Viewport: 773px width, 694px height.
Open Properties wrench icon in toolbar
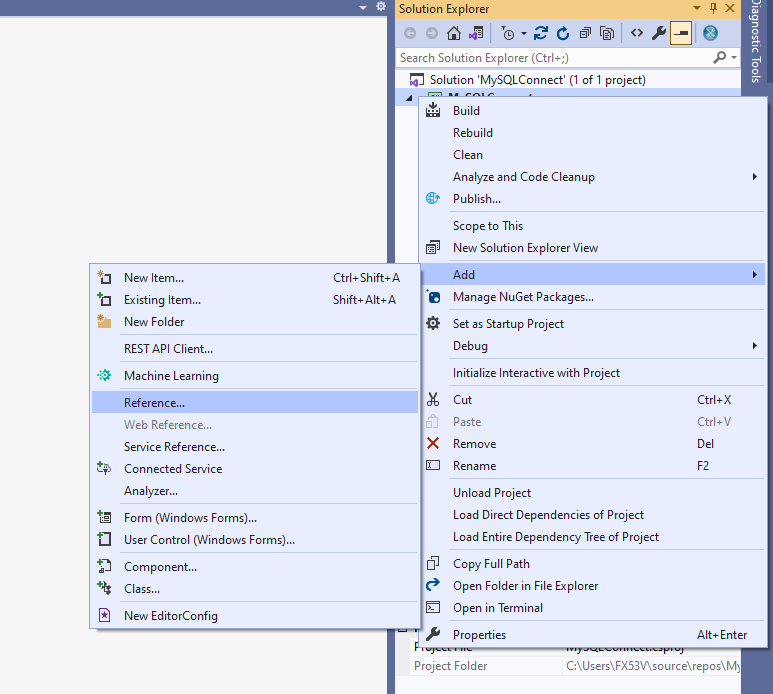tap(659, 33)
